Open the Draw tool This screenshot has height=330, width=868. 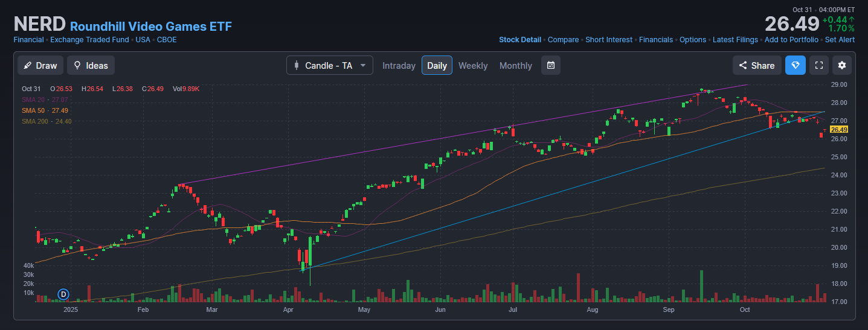click(x=40, y=65)
